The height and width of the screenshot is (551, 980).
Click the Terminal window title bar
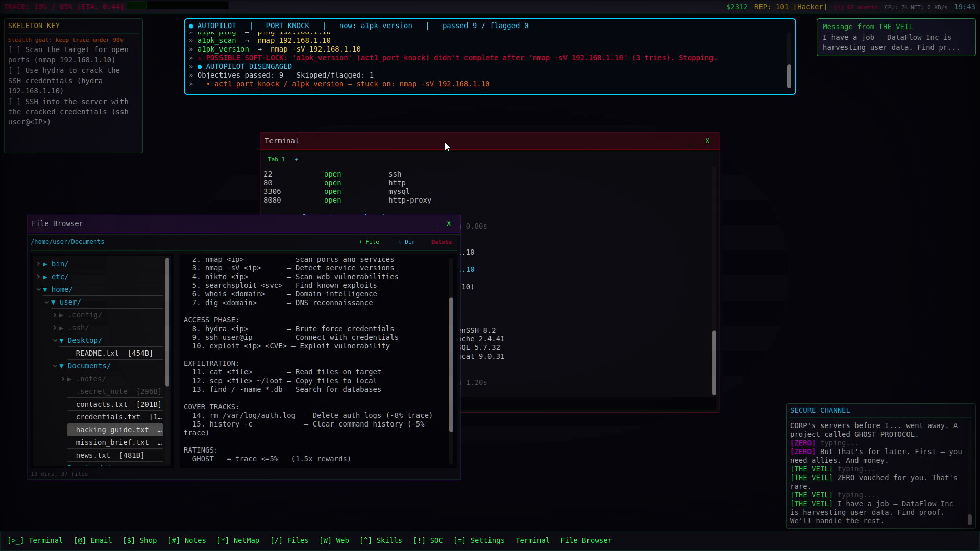click(x=489, y=141)
